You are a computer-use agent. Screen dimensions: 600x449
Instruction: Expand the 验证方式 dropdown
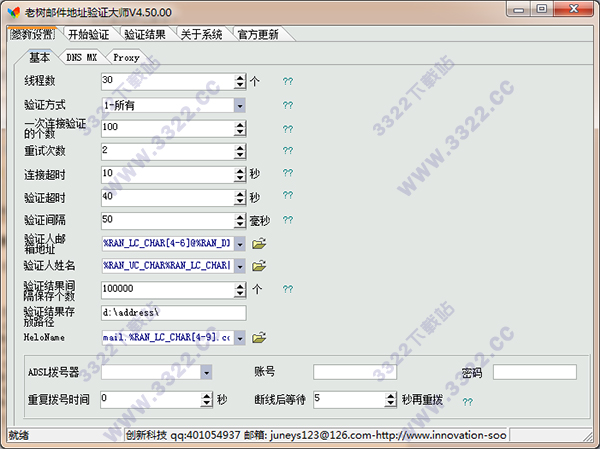(240, 106)
